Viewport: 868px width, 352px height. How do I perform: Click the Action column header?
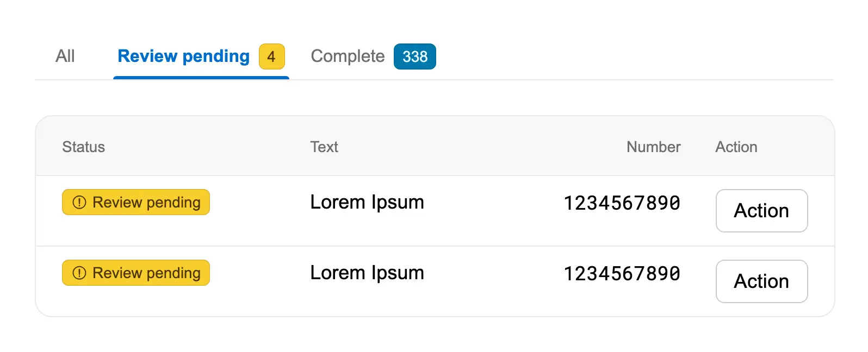(736, 147)
